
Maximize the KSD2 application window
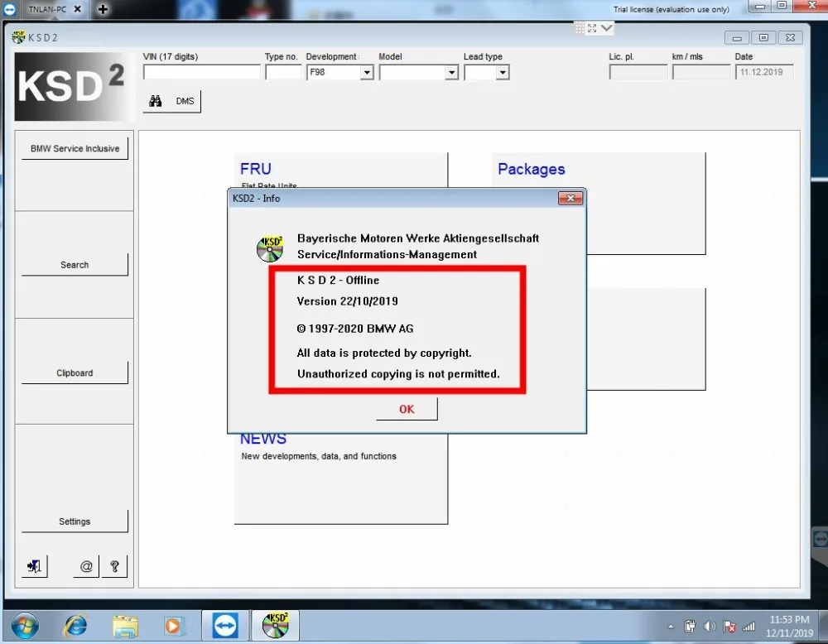tap(763, 37)
